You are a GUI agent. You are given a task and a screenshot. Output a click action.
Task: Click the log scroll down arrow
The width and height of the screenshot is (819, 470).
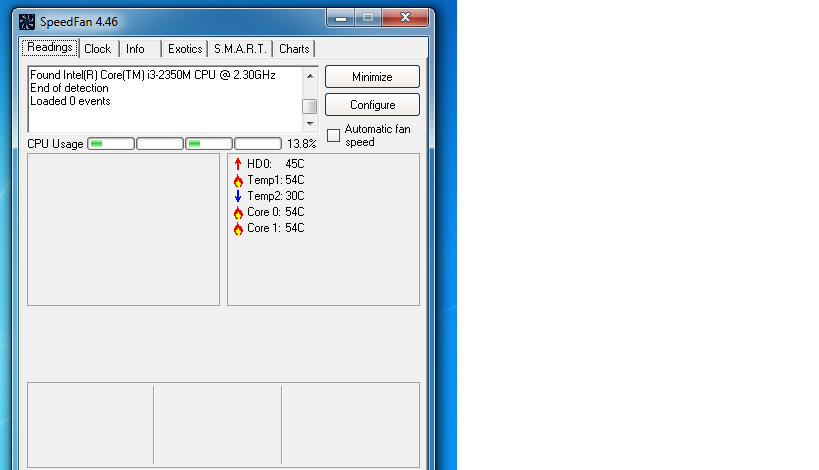[x=310, y=124]
